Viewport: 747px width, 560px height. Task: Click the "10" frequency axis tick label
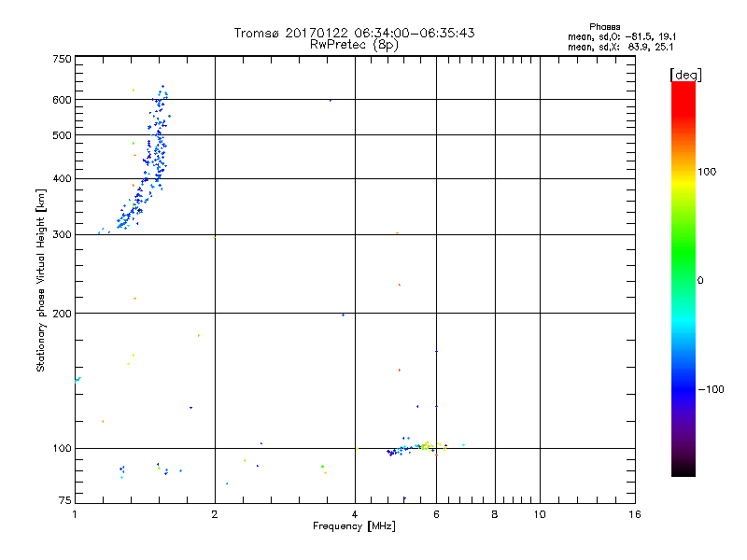pos(540,514)
